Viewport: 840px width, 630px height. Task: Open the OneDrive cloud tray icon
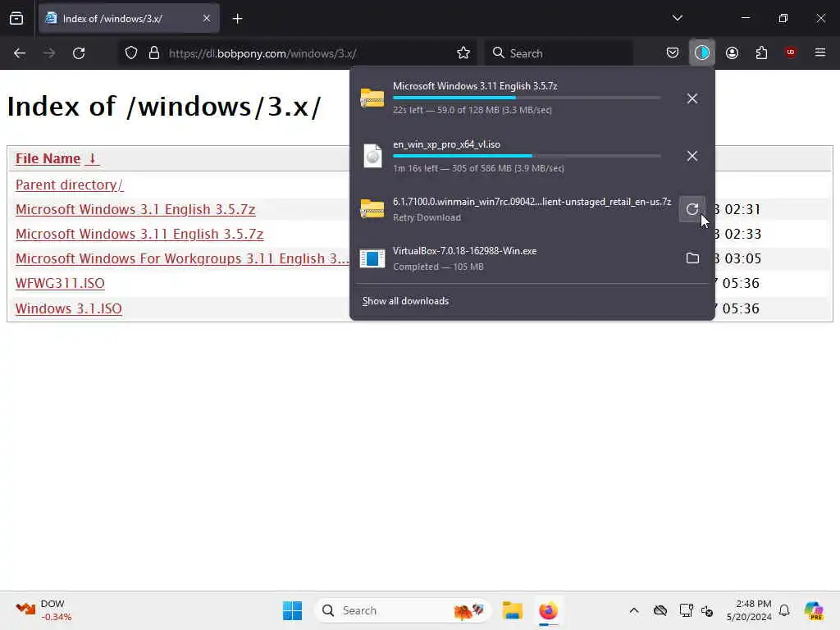coord(660,610)
